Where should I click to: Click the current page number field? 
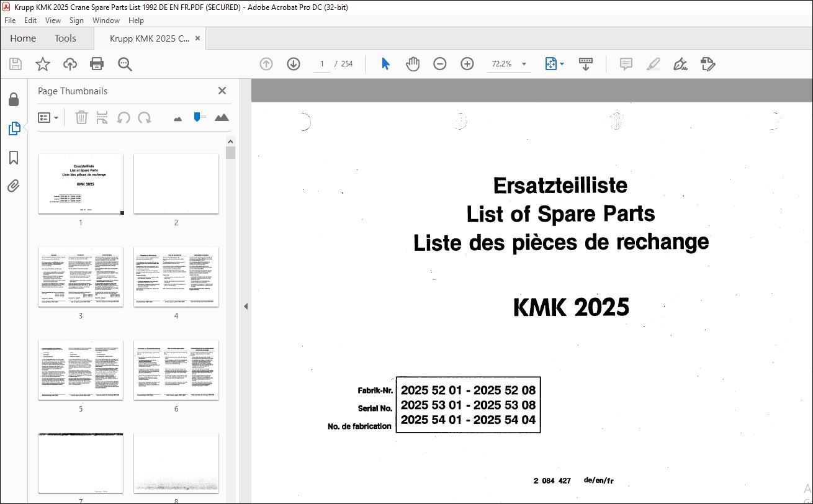coord(322,64)
